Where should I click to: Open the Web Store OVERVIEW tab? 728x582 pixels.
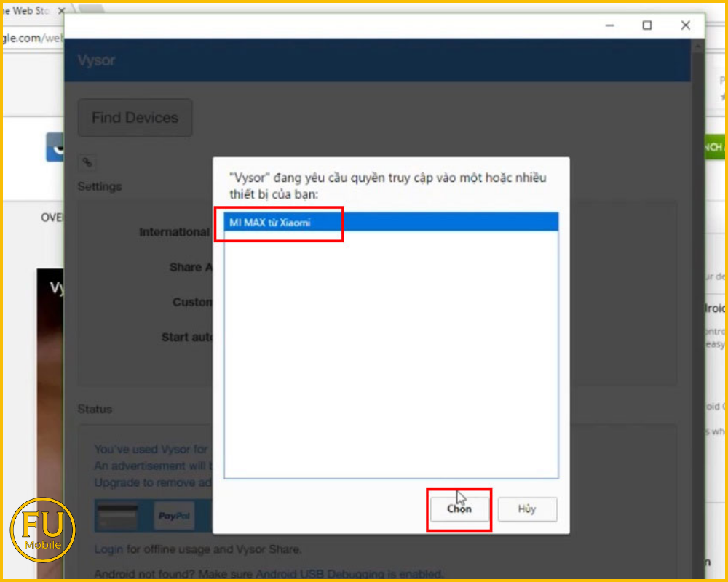51,218
